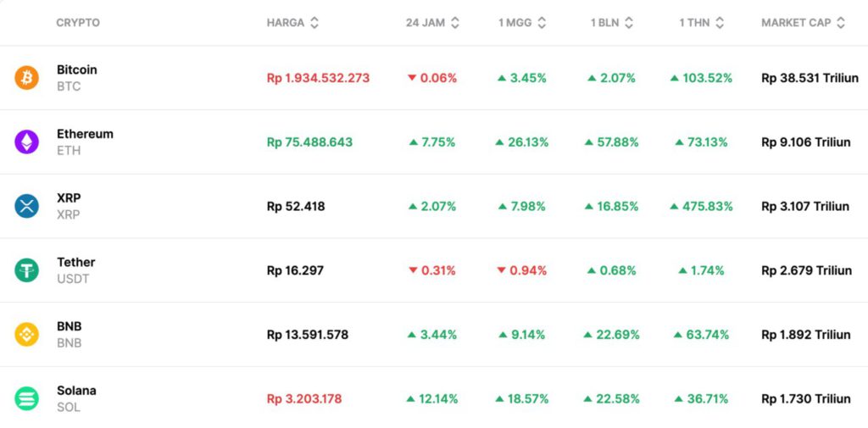Click Bitcoin price Rp 1.934.532.273
868x428 pixels.
pos(318,78)
